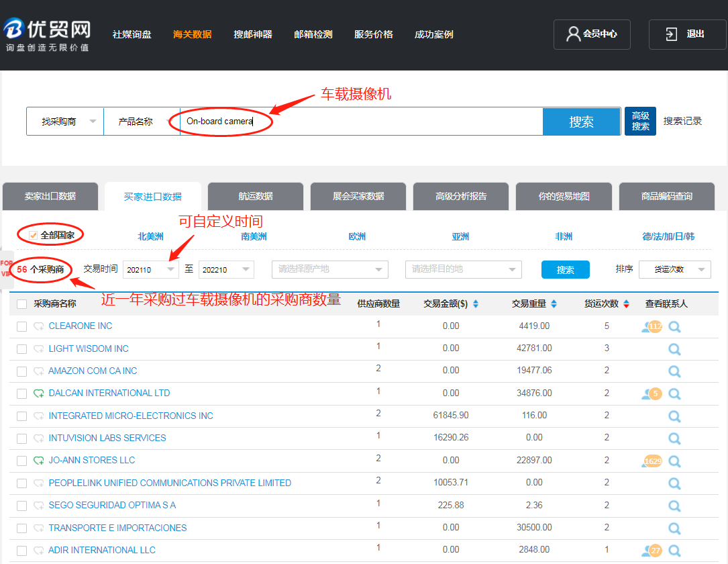View 112 contacts badge for CLEARONE INC
This screenshot has width=728, height=564.
click(x=652, y=326)
